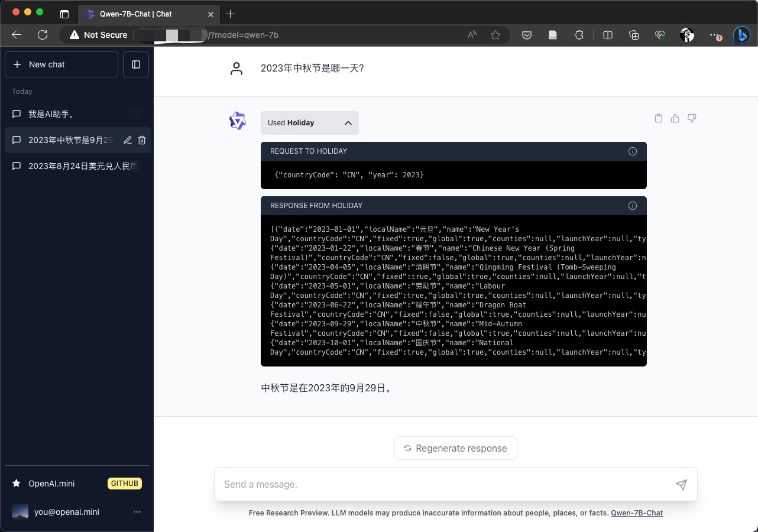
Task: Open the GITHUB badge link
Action: click(x=125, y=484)
